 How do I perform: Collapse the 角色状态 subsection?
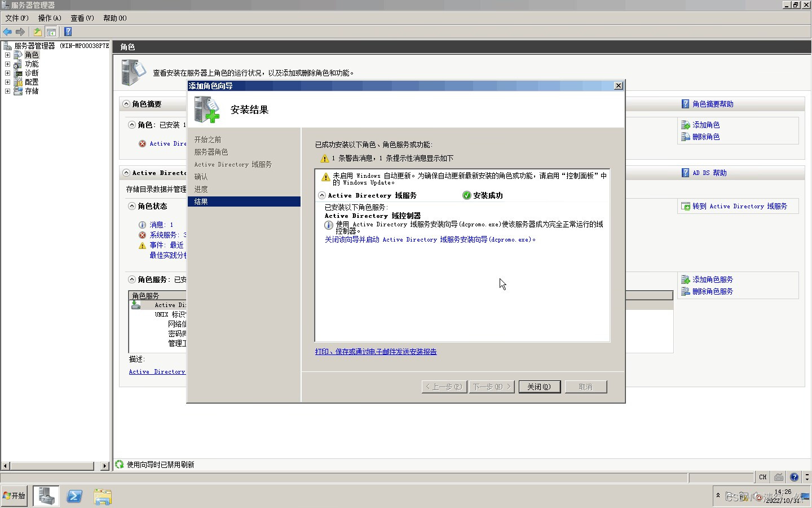coord(132,206)
